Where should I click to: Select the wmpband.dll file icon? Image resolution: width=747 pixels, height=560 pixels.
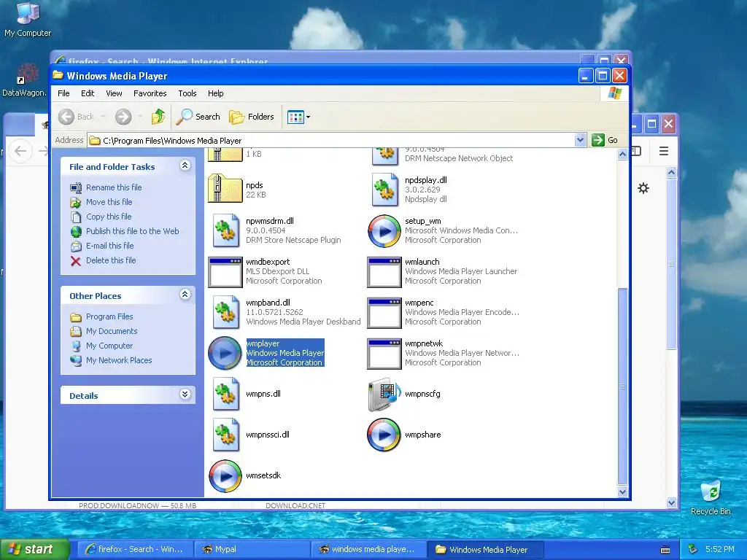(x=225, y=312)
